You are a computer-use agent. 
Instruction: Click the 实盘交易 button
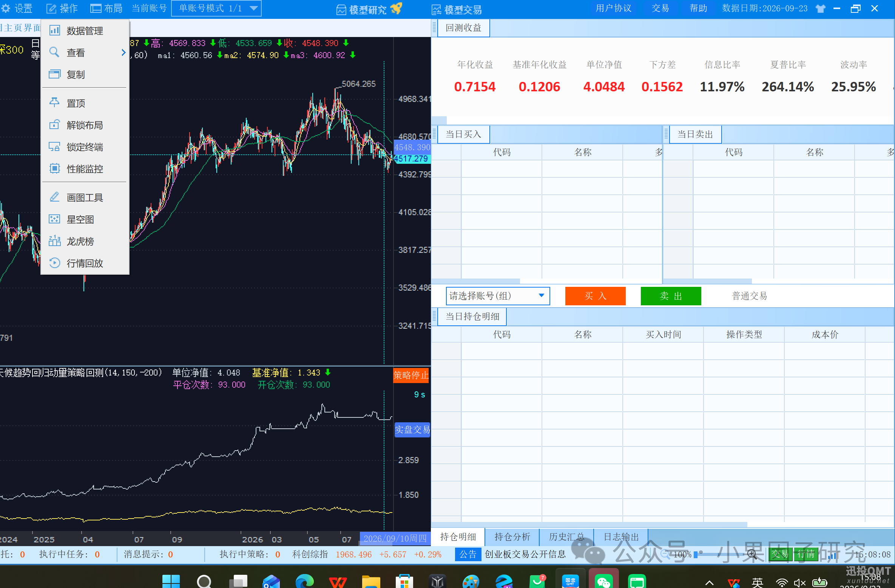click(x=412, y=429)
